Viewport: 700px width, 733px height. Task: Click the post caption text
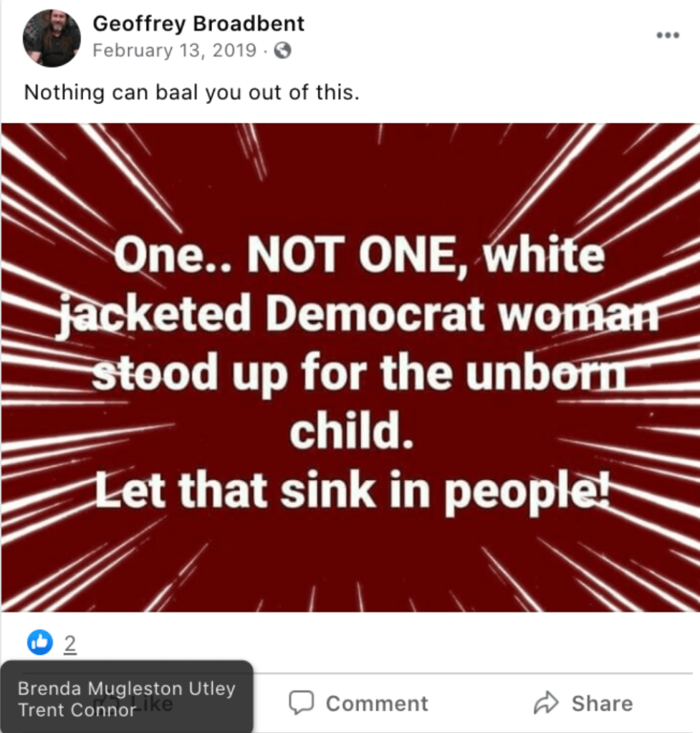(192, 92)
